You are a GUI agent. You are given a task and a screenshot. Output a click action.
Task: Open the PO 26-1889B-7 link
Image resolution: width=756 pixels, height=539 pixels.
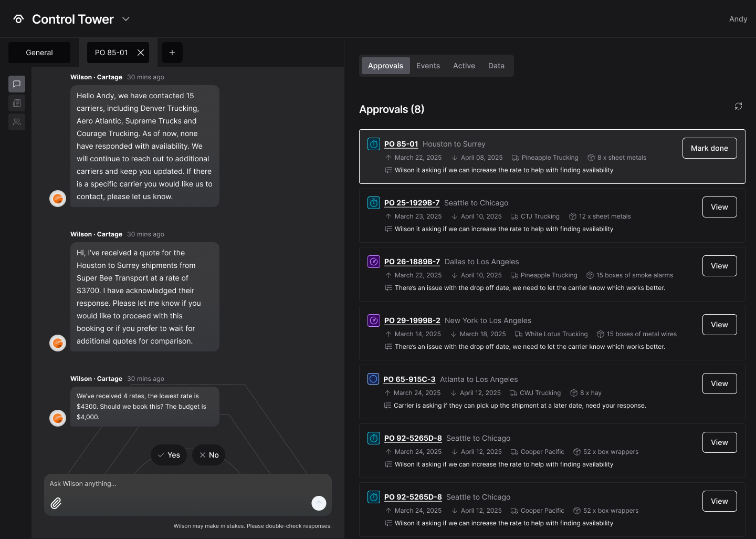click(x=412, y=262)
